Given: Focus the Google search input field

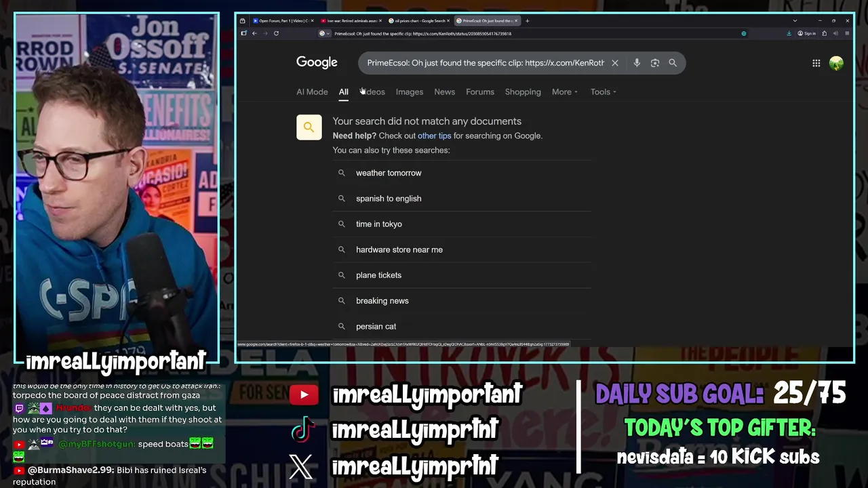Looking at the screenshot, I should point(486,63).
